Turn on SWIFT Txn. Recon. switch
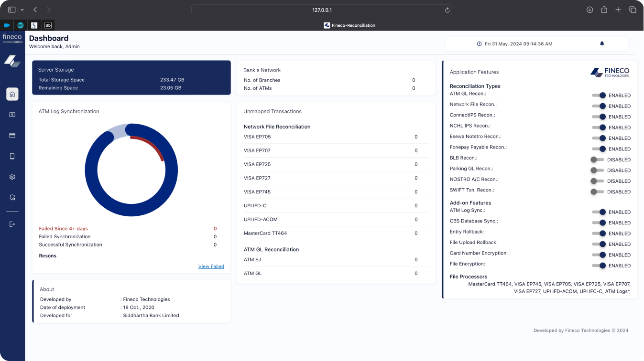The width and height of the screenshot is (644, 361). coord(597,191)
